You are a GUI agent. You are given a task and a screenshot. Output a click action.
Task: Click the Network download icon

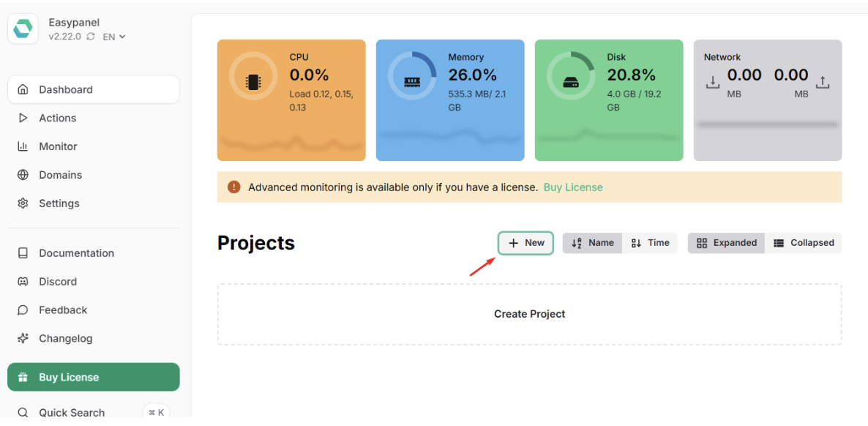pos(713,83)
